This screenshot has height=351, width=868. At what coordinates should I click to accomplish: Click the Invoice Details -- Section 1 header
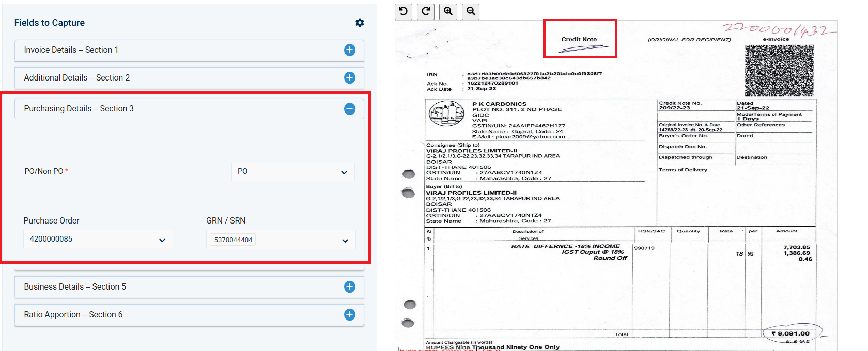pos(189,50)
